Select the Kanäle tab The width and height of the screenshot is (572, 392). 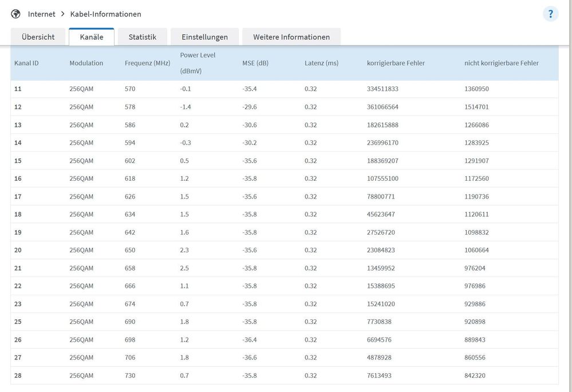[92, 37]
